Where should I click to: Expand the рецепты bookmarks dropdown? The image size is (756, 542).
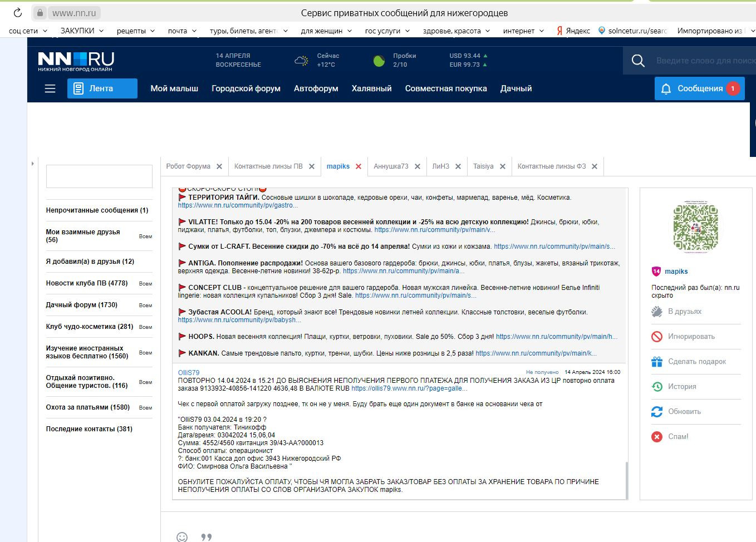(136, 31)
